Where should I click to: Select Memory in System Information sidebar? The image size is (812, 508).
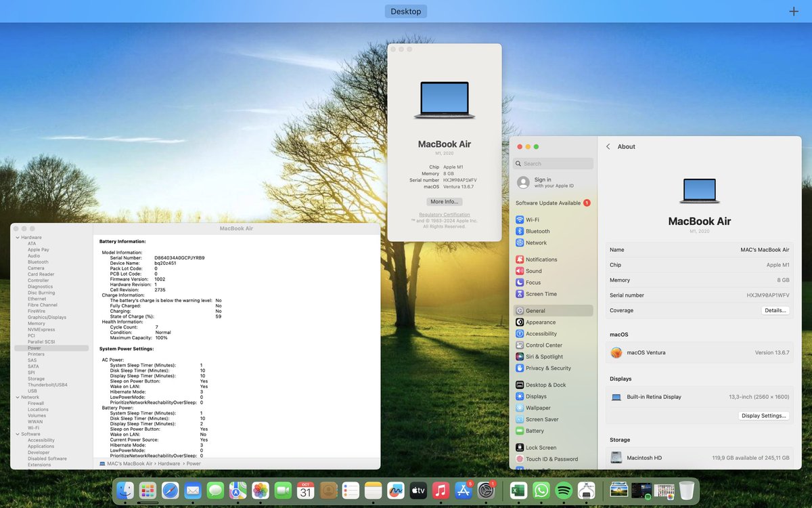click(37, 324)
